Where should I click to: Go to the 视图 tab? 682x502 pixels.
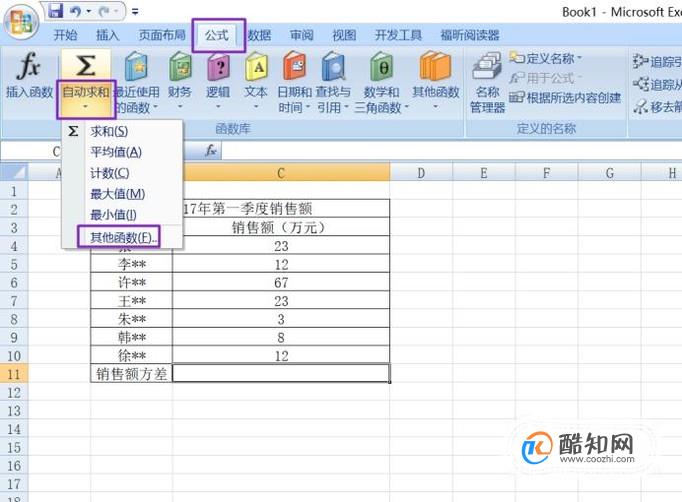(x=344, y=35)
